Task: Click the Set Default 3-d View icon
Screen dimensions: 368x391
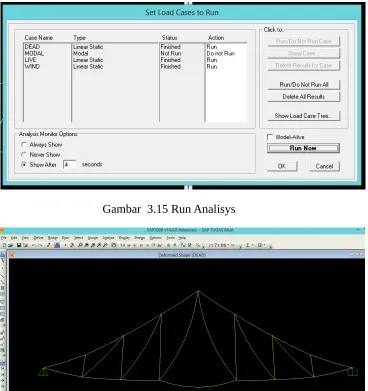Action: click(x=122, y=245)
